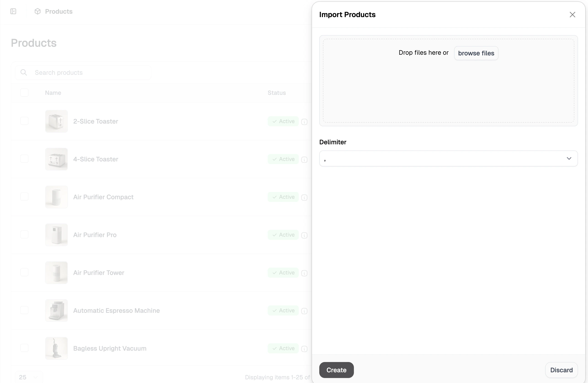Collapse the left sidebar panel

pyautogui.click(x=13, y=11)
